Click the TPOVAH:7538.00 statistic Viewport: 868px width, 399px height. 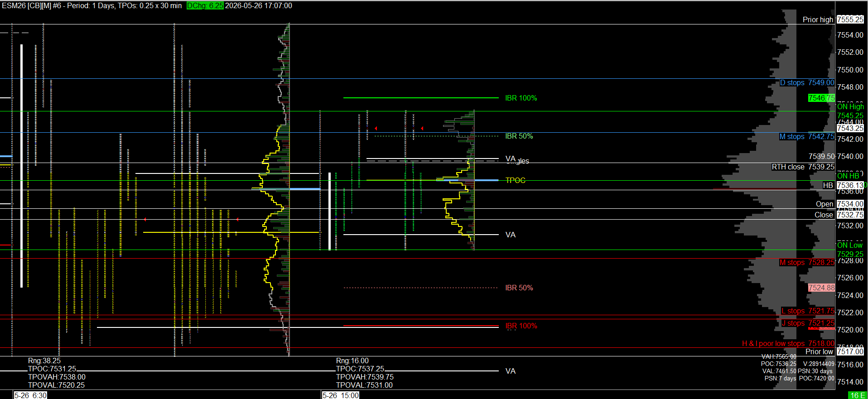click(x=57, y=377)
